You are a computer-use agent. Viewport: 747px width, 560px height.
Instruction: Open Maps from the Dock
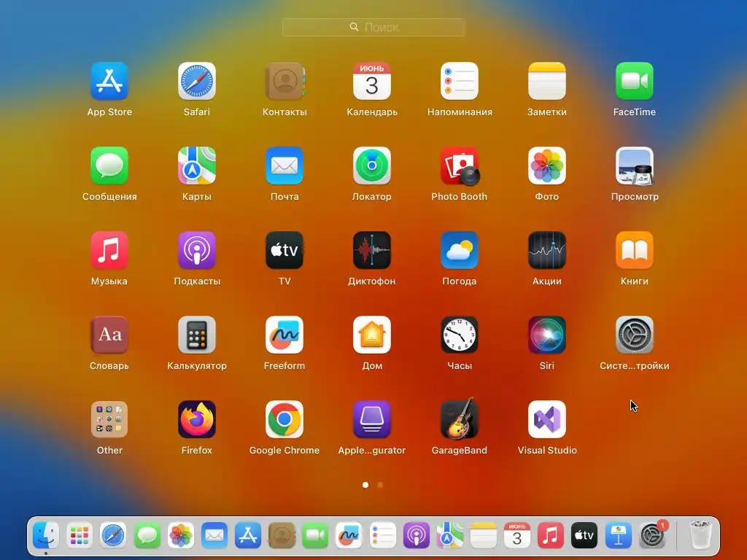pyautogui.click(x=449, y=535)
